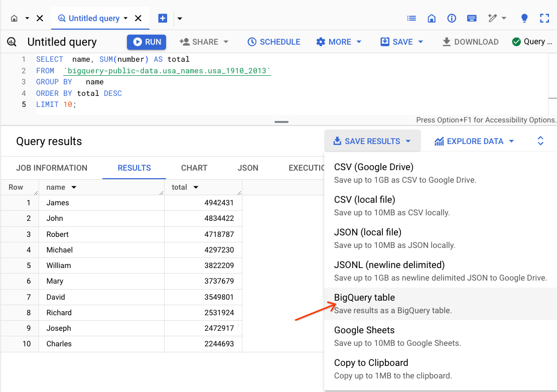Viewport: 557px width, 392px height.
Task: Open the info panel icon
Action: (x=451, y=18)
